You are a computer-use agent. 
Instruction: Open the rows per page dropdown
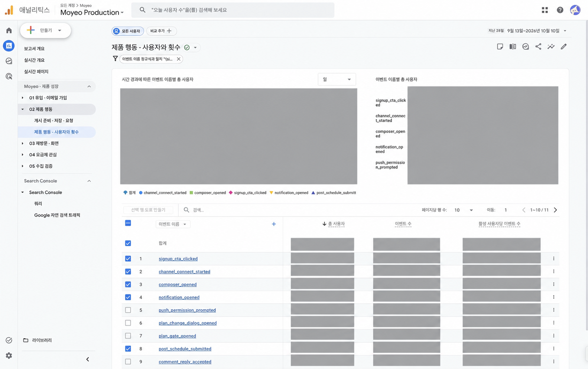[464, 210]
